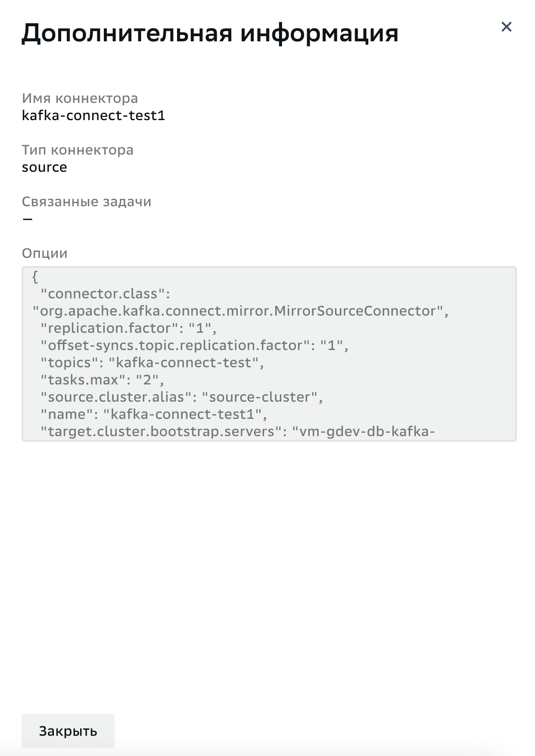Select the source connector type value
The width and height of the screenshot is (535, 756).
(44, 167)
